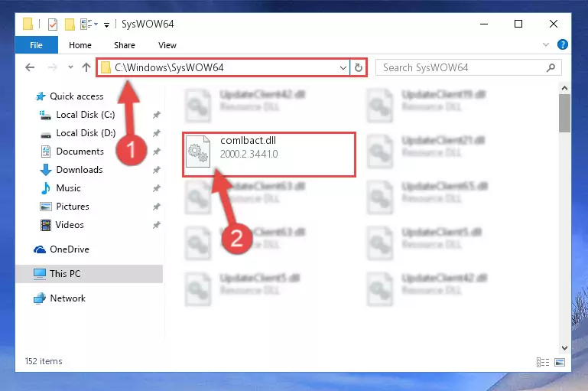Minimize the SysWOW64 window
Screen dimensions: 588x391
coord(484,24)
